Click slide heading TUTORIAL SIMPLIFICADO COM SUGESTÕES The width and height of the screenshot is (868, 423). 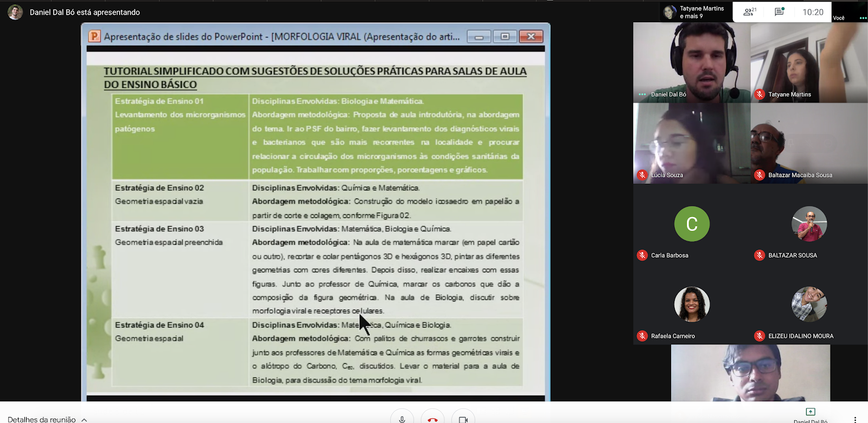(x=315, y=78)
